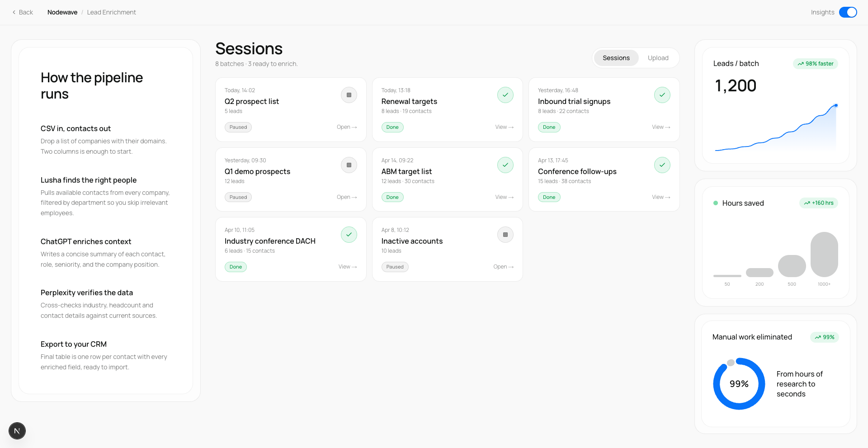Click checkmark icon on Renewal targets card
The width and height of the screenshot is (868, 448).
coord(505,95)
